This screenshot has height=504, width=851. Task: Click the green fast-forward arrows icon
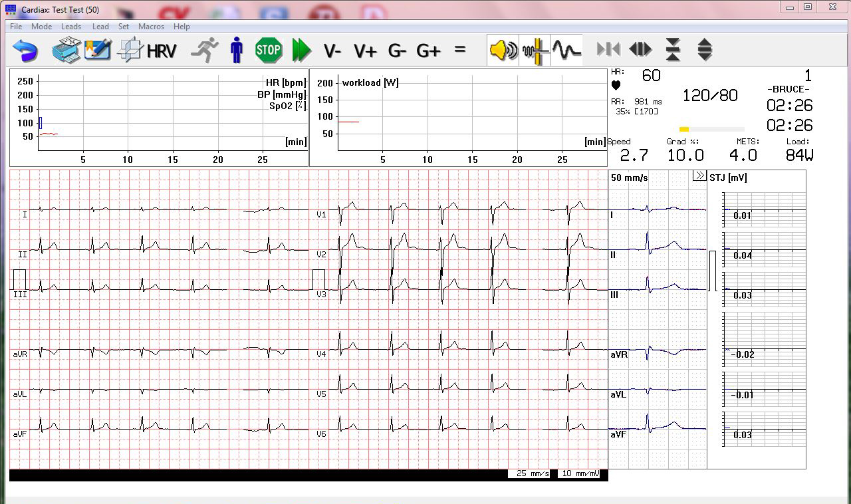pos(301,51)
